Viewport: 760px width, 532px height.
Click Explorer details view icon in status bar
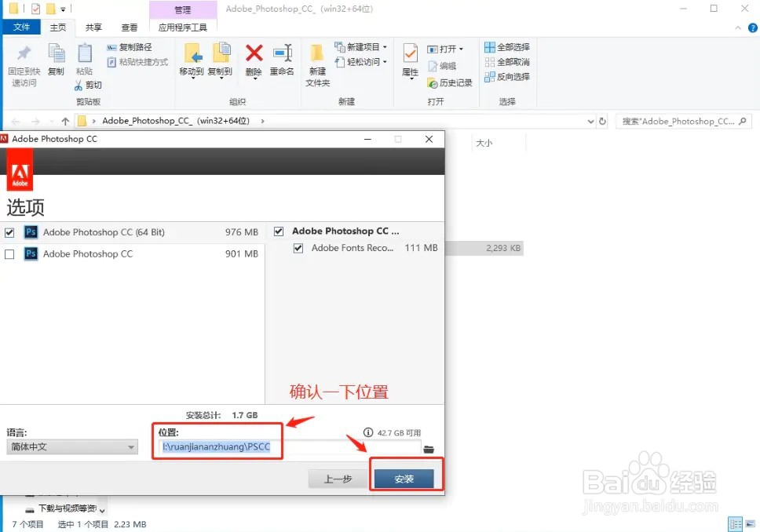click(736, 524)
